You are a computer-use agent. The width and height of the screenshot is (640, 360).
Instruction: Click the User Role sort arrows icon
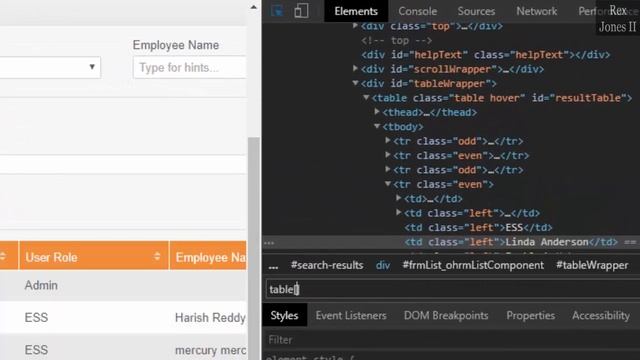157,256
